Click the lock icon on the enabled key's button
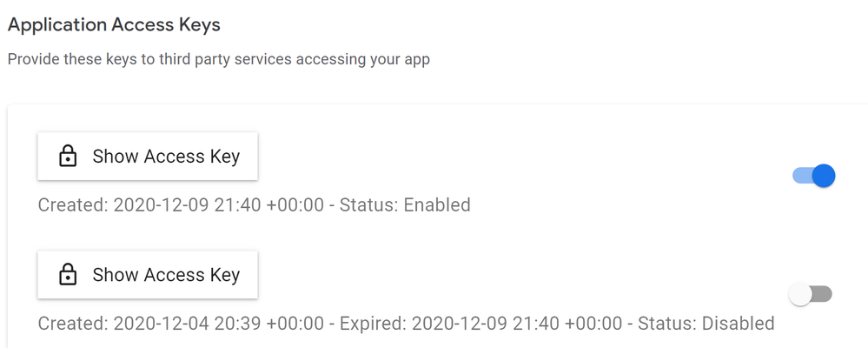Image resolution: width=868 pixels, height=348 pixels. tap(68, 157)
